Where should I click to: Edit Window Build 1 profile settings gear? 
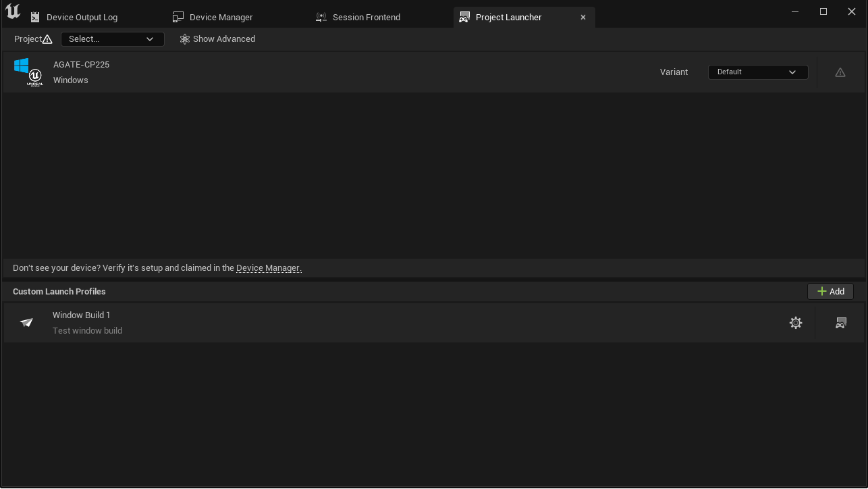796,323
